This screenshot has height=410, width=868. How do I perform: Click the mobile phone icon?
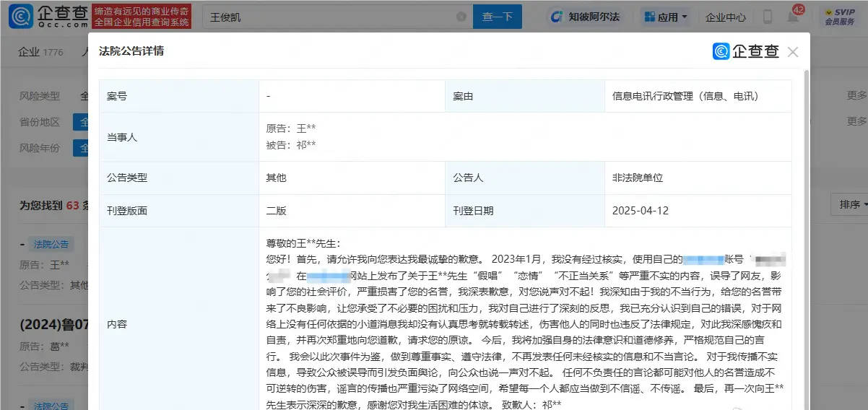(x=768, y=17)
